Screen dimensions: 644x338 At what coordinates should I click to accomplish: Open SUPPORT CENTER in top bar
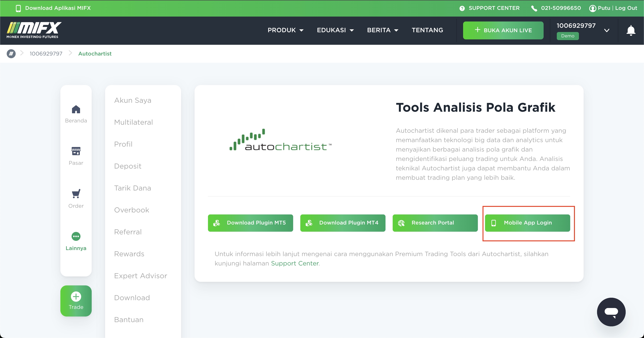[x=494, y=8]
